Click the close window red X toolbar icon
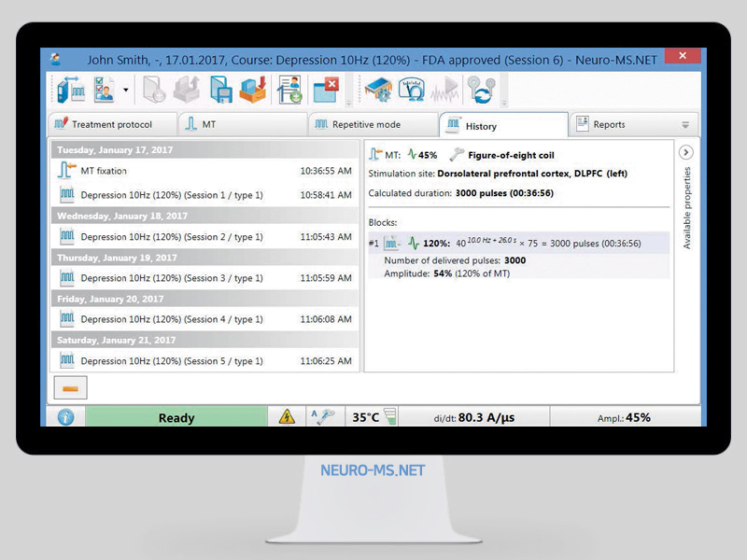This screenshot has height=560, width=747. (x=326, y=91)
